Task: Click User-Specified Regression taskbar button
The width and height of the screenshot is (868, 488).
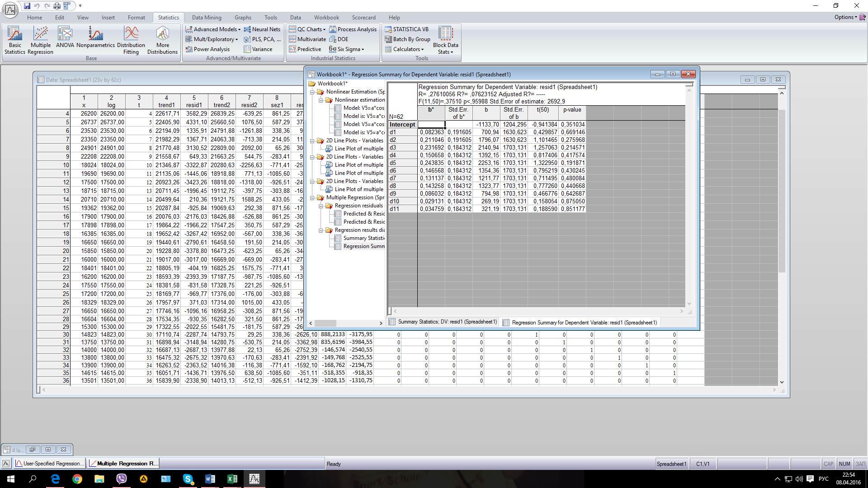Action: [x=50, y=464]
